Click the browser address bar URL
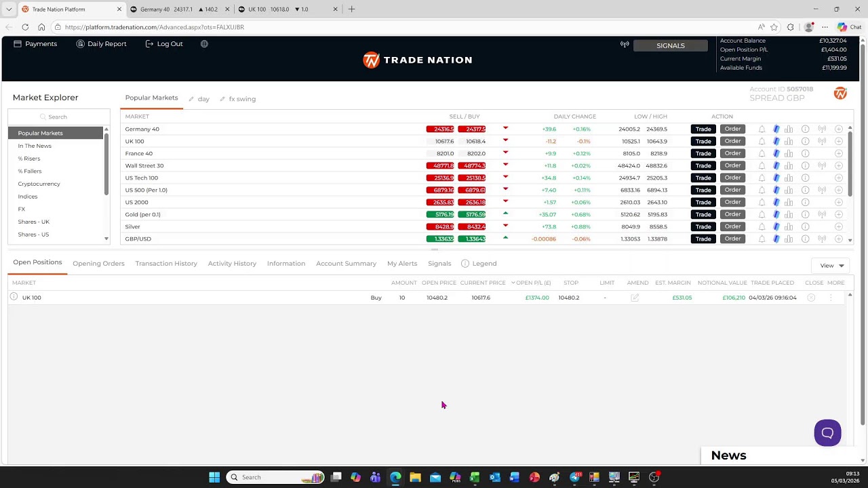Viewport: 868px width, 488px height. coord(155,27)
